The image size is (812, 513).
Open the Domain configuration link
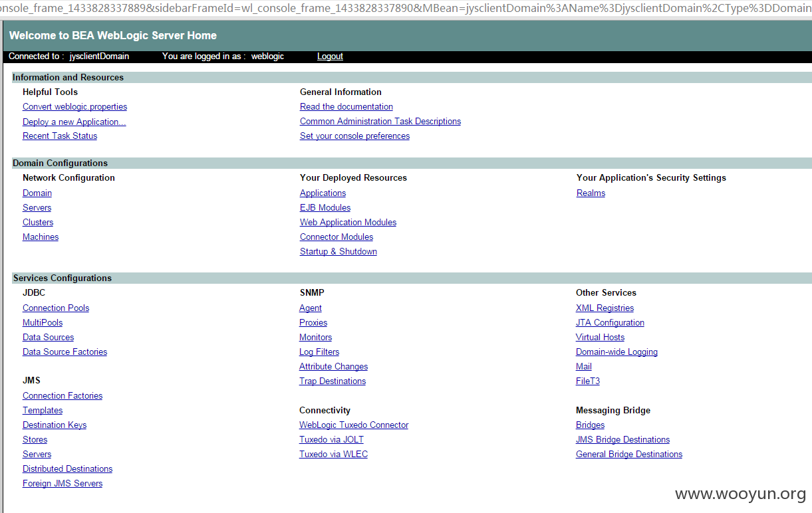point(37,193)
